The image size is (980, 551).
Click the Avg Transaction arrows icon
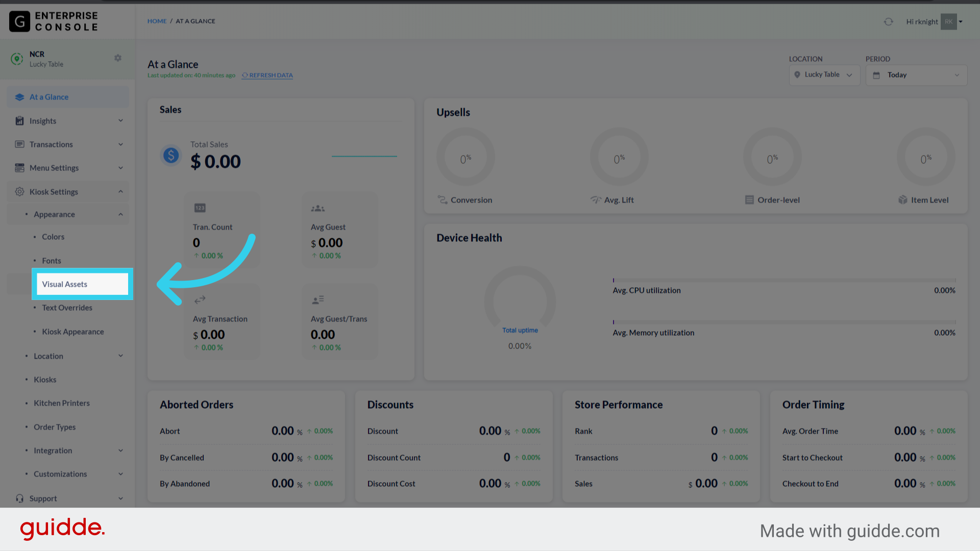200,299
